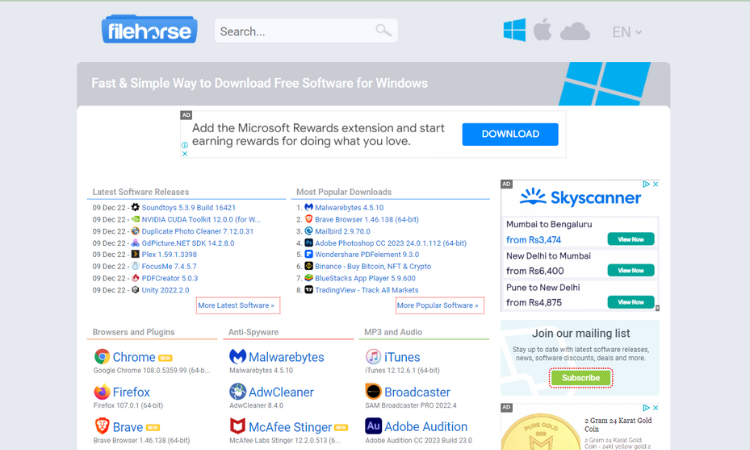
Task: Open TradingView - Track All Markets link
Action: (x=366, y=290)
